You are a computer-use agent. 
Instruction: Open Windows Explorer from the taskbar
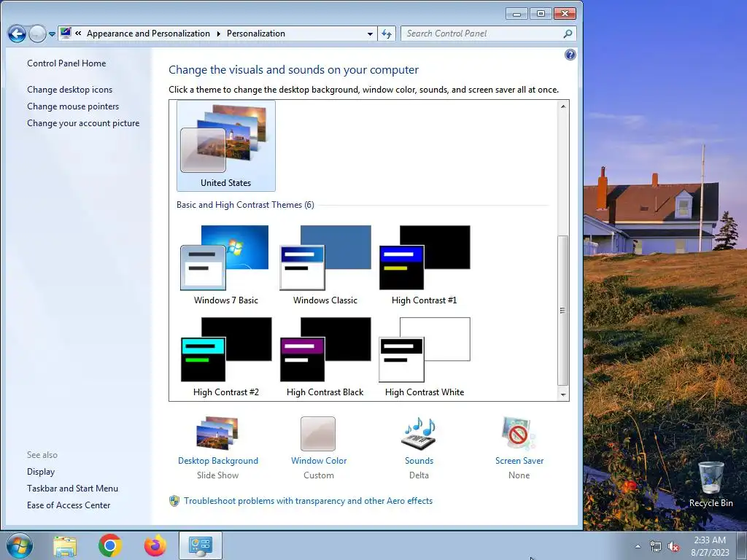coord(65,545)
